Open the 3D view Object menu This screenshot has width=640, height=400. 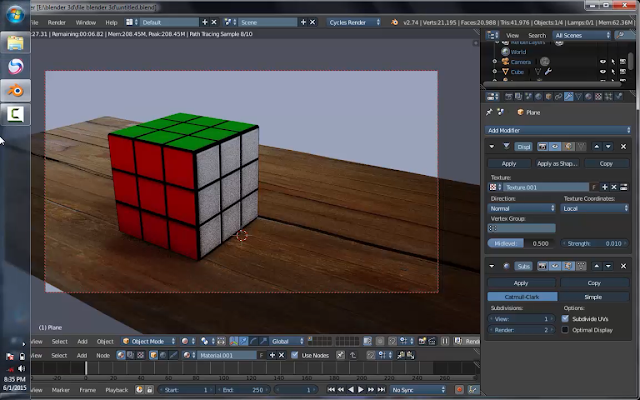coord(105,341)
